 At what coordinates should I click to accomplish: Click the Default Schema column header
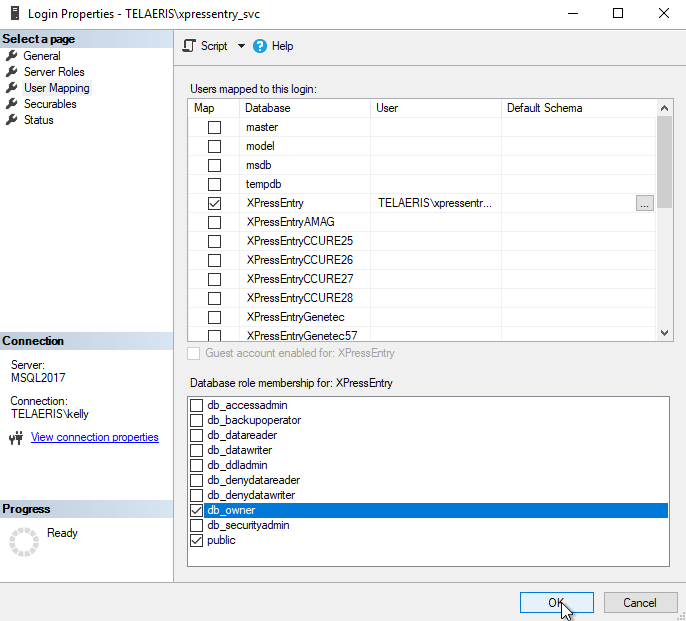tap(578, 108)
